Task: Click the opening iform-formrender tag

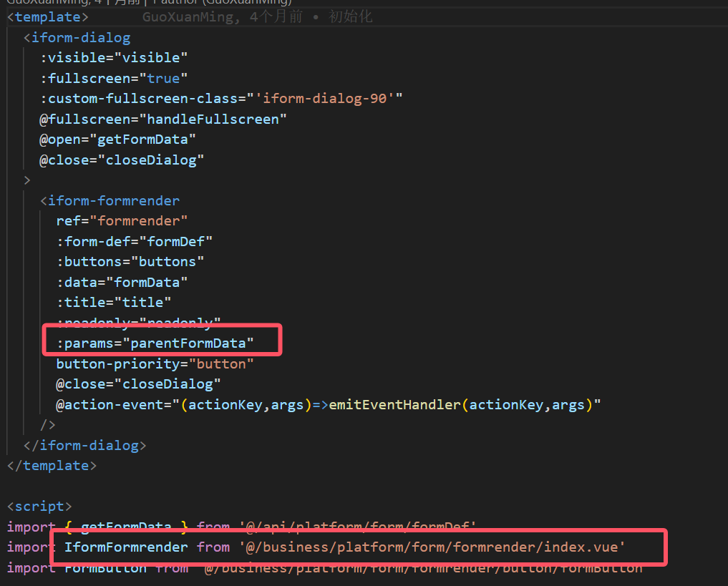Action: [x=113, y=200]
